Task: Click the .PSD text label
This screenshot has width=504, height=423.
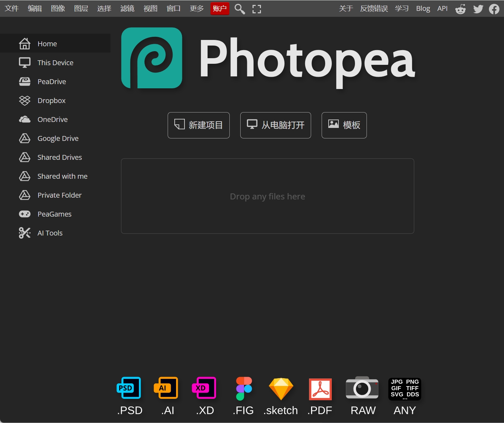Action: pyautogui.click(x=130, y=410)
